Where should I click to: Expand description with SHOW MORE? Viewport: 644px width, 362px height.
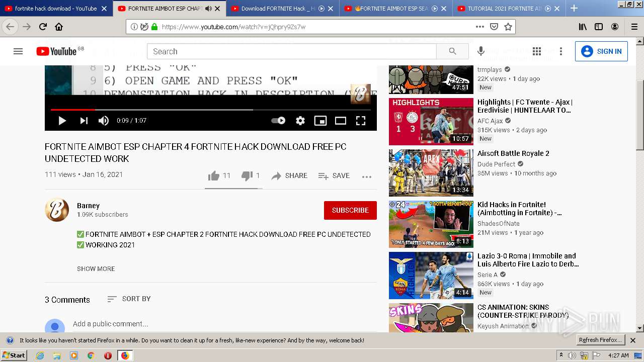pos(96,269)
